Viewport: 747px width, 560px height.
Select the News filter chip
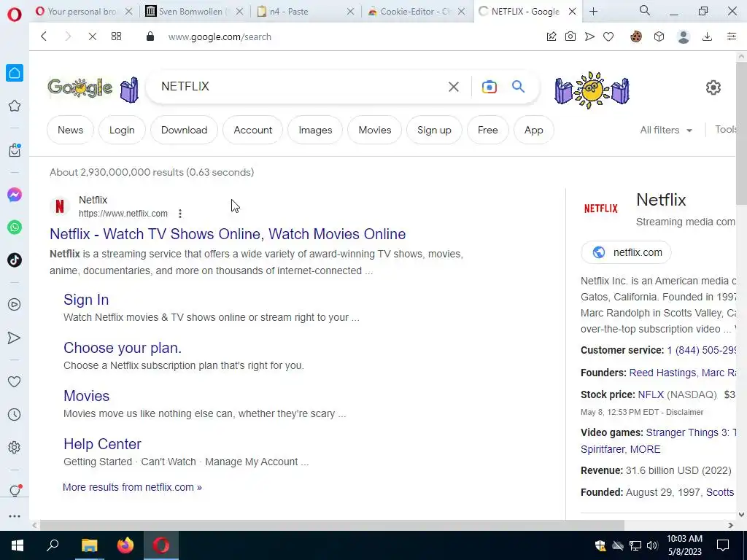pyautogui.click(x=71, y=130)
